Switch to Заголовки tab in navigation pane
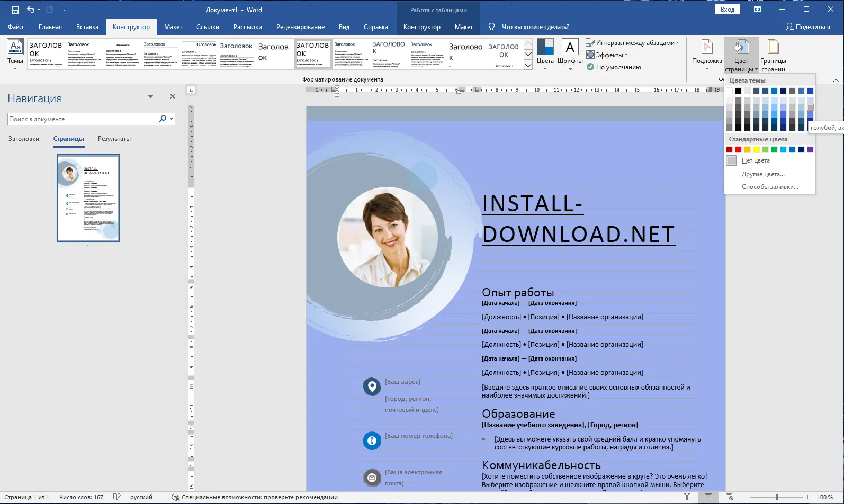844x504 pixels. (24, 139)
